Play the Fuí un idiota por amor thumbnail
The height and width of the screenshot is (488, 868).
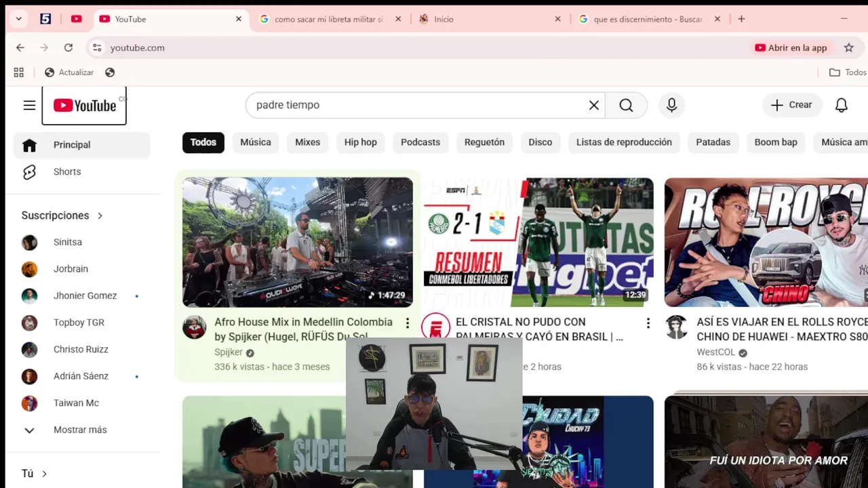tap(766, 442)
